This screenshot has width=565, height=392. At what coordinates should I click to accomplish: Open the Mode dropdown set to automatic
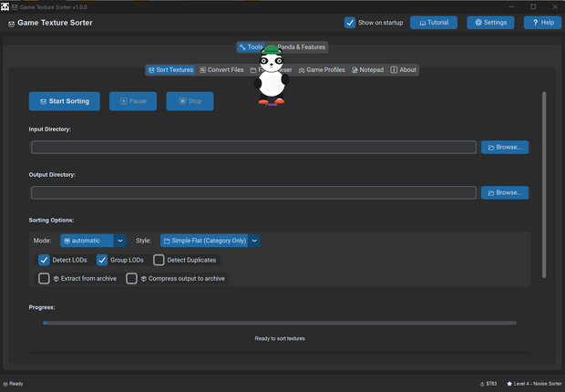93,241
